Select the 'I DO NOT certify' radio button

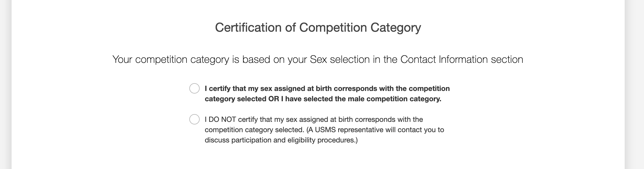pyautogui.click(x=194, y=119)
